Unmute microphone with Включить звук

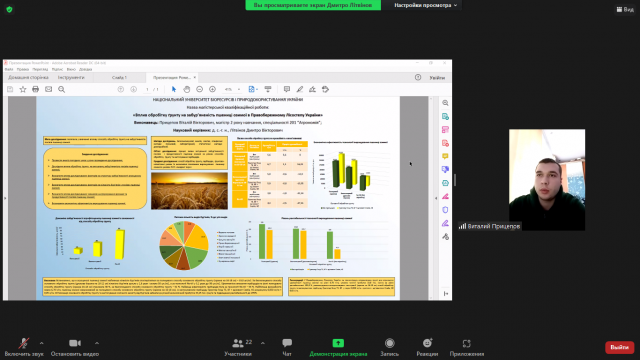coord(24,347)
